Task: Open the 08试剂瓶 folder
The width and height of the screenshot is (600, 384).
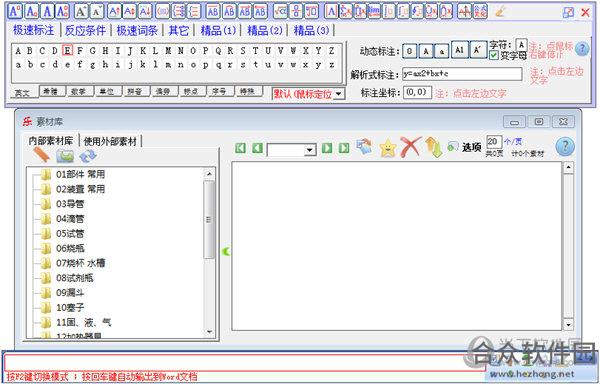Action: pyautogui.click(x=75, y=278)
